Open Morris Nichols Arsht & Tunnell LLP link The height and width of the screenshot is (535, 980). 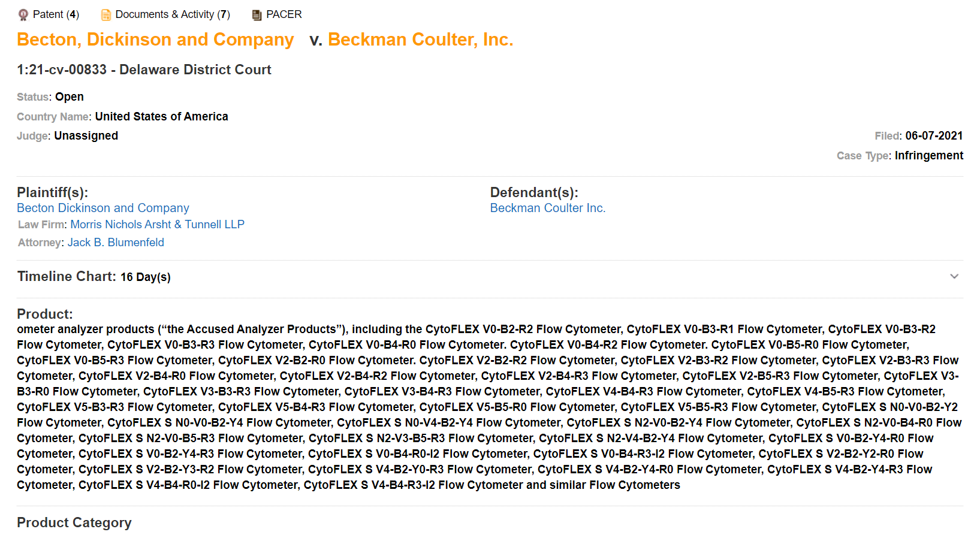(157, 224)
